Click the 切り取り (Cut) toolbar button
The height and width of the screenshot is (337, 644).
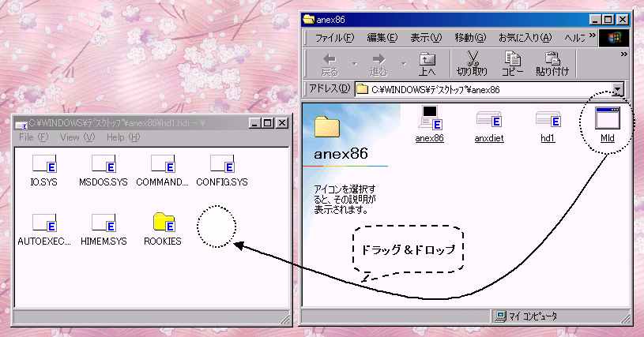click(473, 63)
